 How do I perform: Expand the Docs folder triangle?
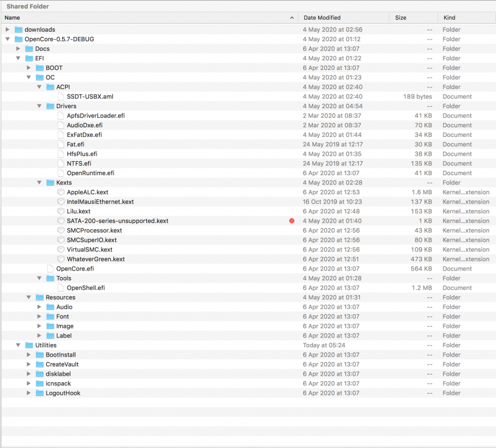18,48
